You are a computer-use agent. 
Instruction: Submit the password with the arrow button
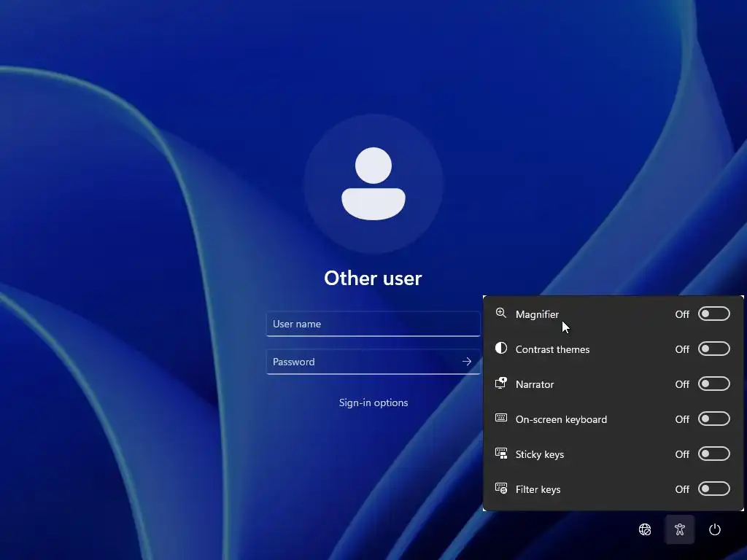466,362
